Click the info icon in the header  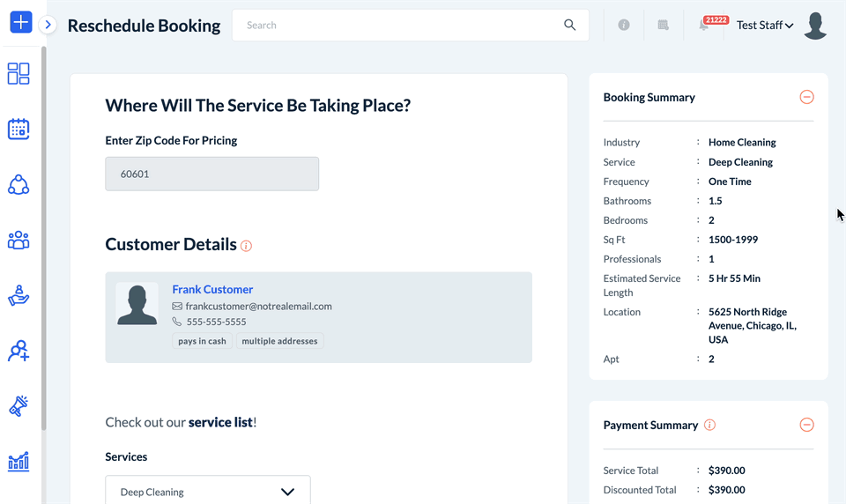click(x=624, y=26)
